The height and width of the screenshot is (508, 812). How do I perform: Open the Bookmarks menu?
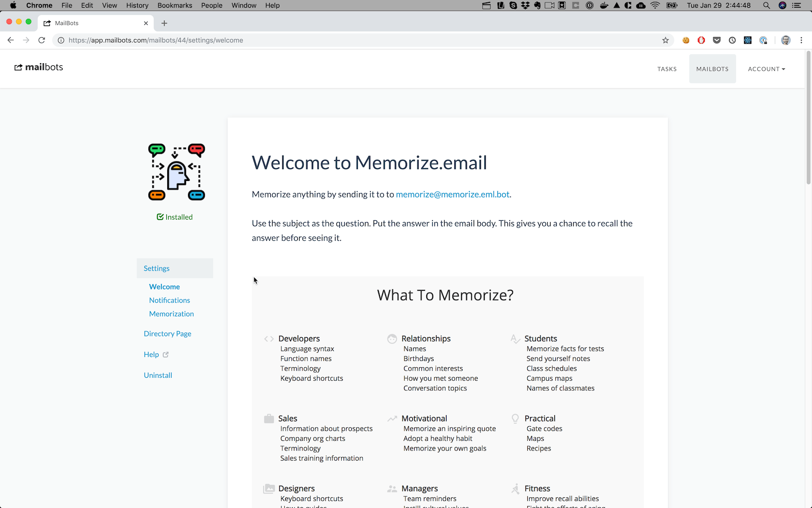[175, 5]
